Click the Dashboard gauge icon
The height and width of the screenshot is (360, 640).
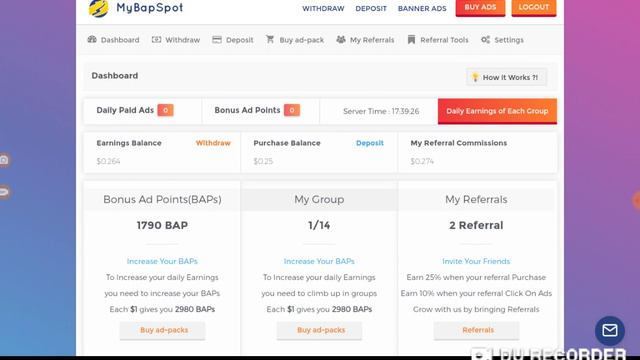[x=92, y=40]
